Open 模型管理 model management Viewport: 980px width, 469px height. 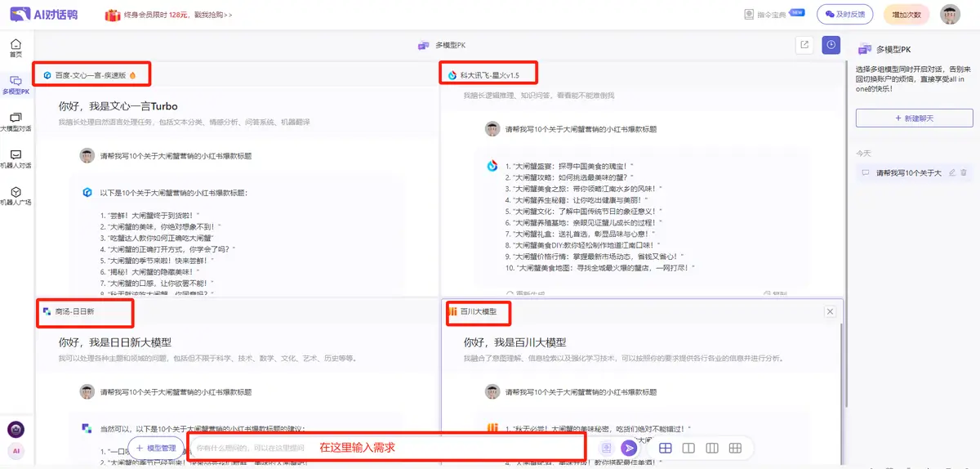[x=156, y=448]
